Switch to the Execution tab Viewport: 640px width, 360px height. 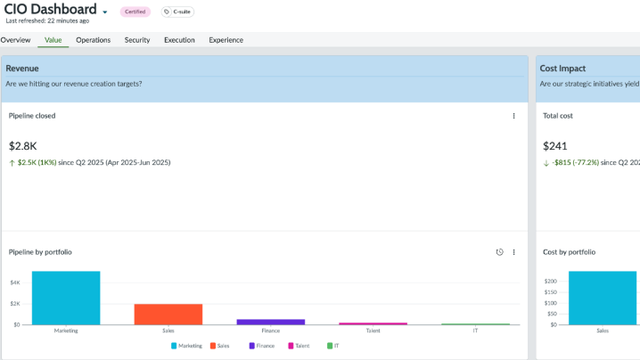(x=179, y=40)
